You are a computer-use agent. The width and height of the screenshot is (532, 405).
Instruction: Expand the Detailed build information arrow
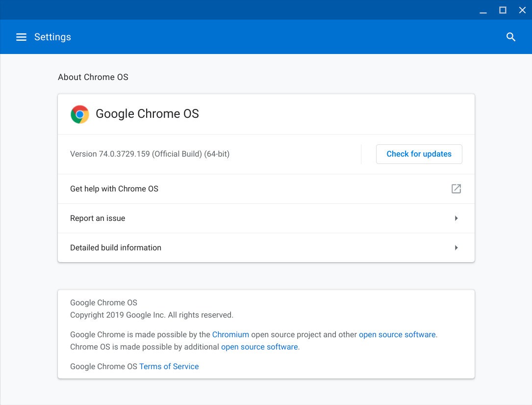[x=456, y=248]
